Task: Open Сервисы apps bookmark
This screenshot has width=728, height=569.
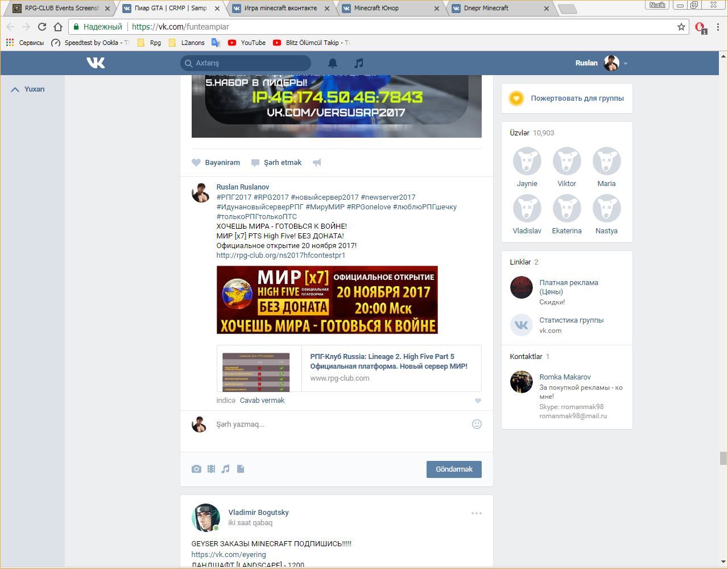Action: 25,43
